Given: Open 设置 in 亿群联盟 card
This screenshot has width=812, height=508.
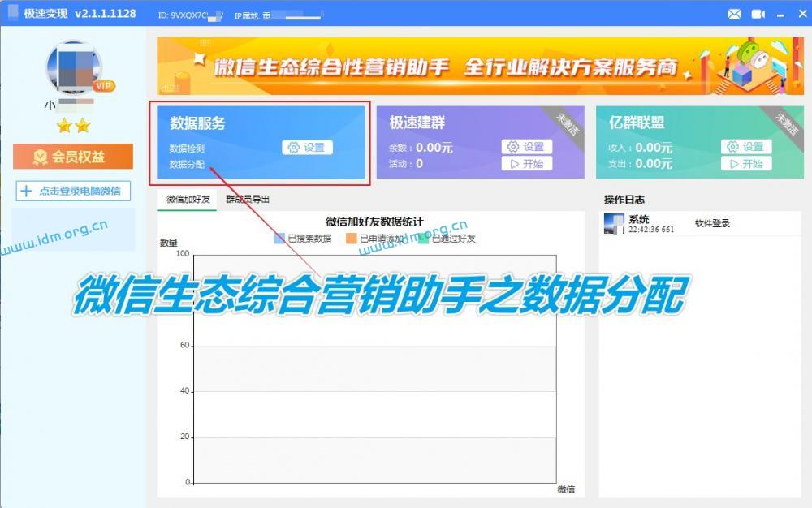Looking at the screenshot, I should (x=746, y=147).
